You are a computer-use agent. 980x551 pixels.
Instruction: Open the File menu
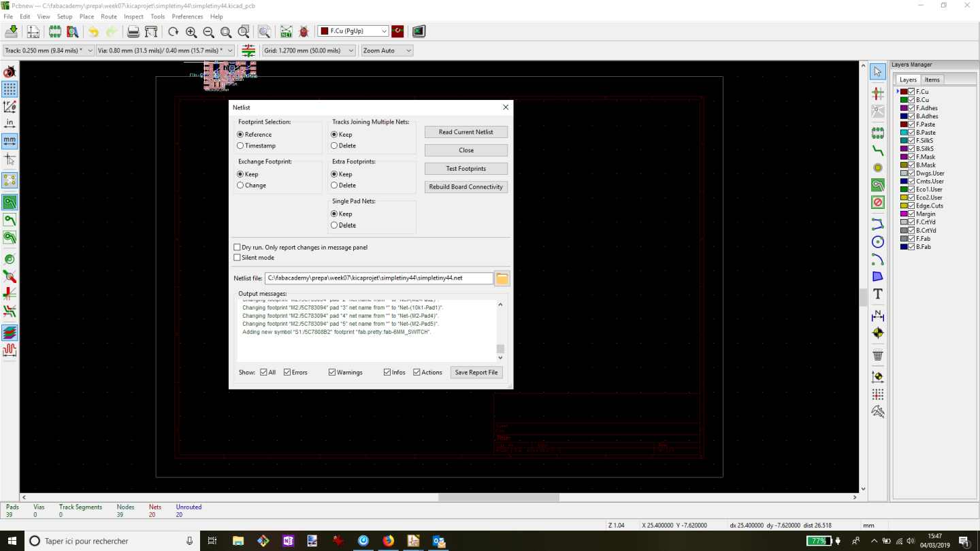click(8, 16)
